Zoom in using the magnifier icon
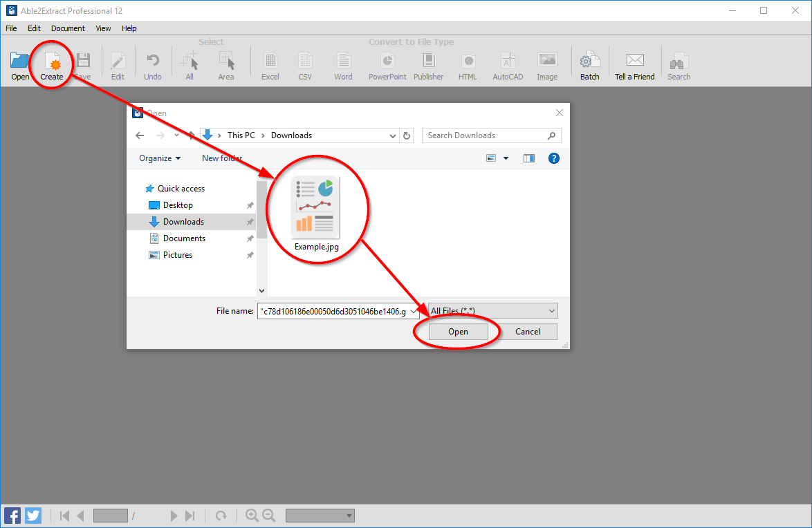The height and width of the screenshot is (528, 812). pyautogui.click(x=252, y=515)
